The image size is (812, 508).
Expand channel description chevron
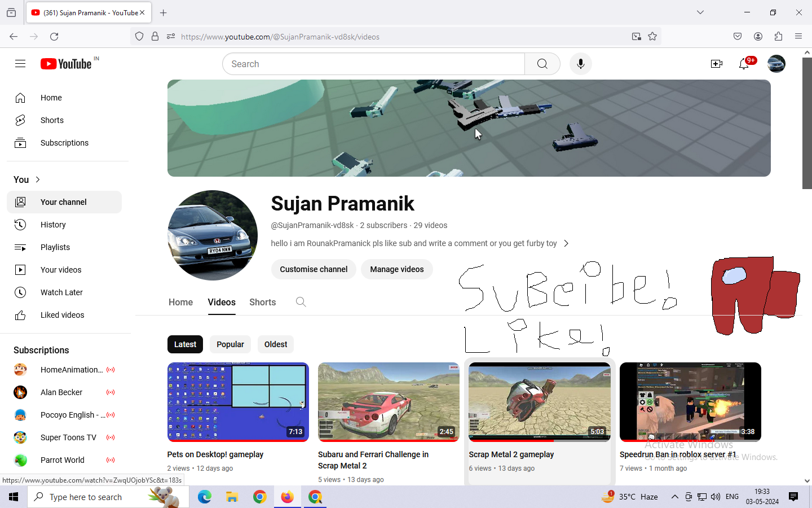tap(566, 243)
